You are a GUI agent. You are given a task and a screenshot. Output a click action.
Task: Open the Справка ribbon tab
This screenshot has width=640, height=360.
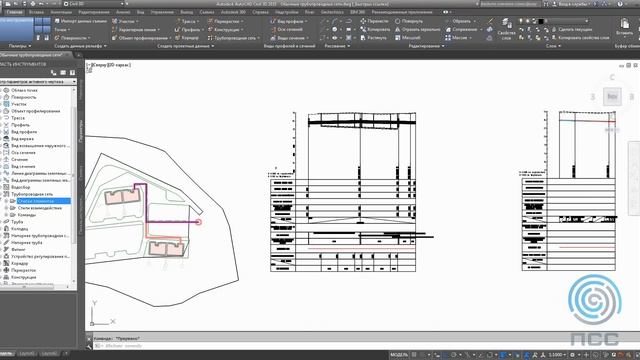260,12
